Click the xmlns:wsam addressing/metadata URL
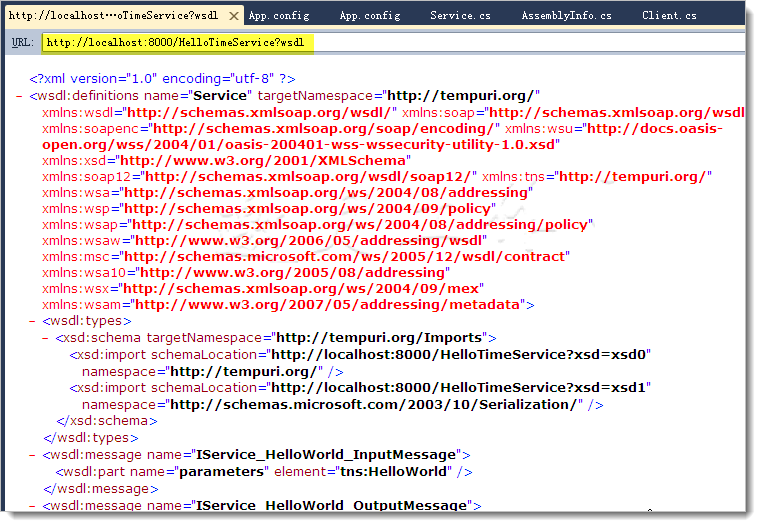761x527 pixels. (x=327, y=305)
